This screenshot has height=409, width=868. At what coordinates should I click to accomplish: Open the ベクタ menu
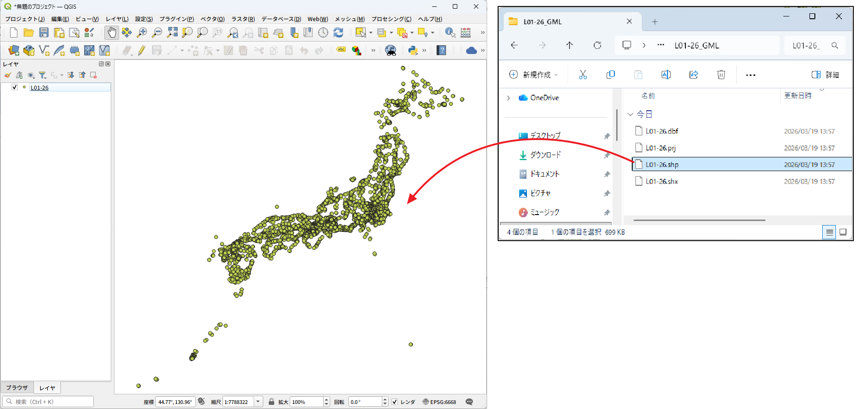coord(212,19)
